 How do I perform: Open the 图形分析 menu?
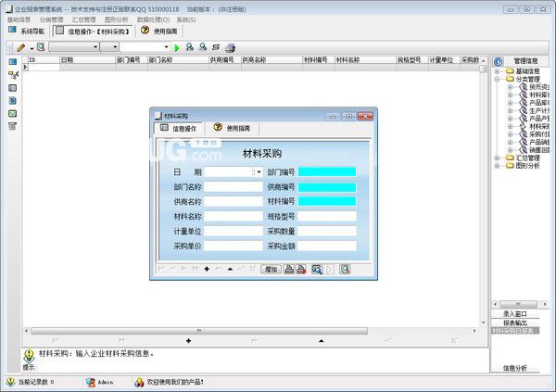(x=117, y=19)
